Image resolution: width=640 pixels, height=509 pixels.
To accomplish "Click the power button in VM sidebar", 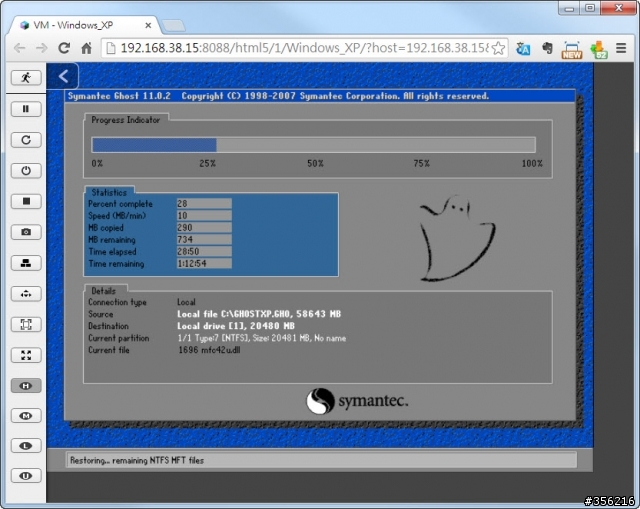I will tap(26, 171).
